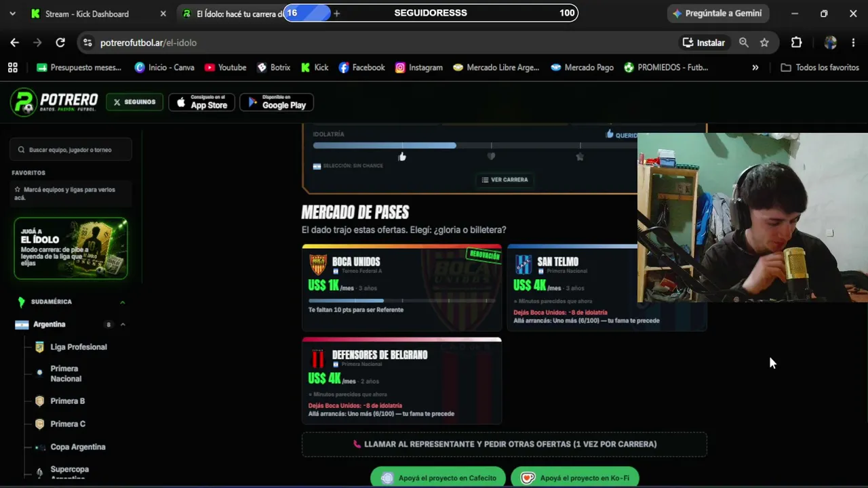This screenshot has width=868, height=488.
Task: Reload the current page
Action: (60, 43)
